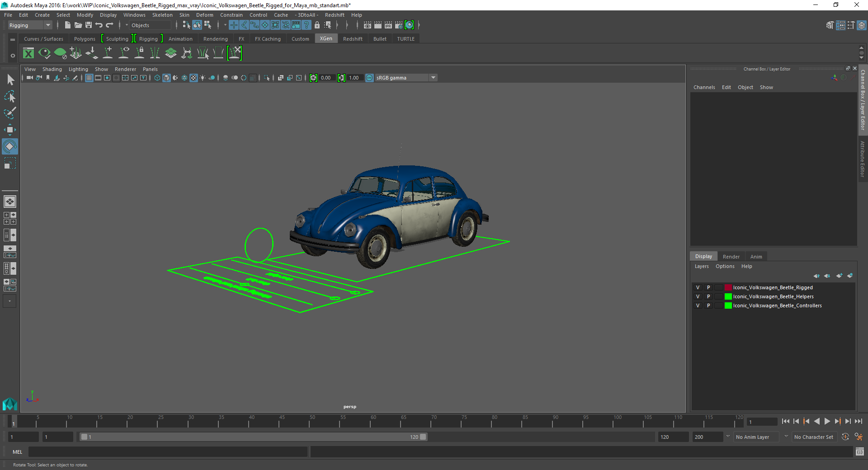Toggle snap to grids icon
Viewport: 868px width, 470px height.
pyautogui.click(x=234, y=25)
